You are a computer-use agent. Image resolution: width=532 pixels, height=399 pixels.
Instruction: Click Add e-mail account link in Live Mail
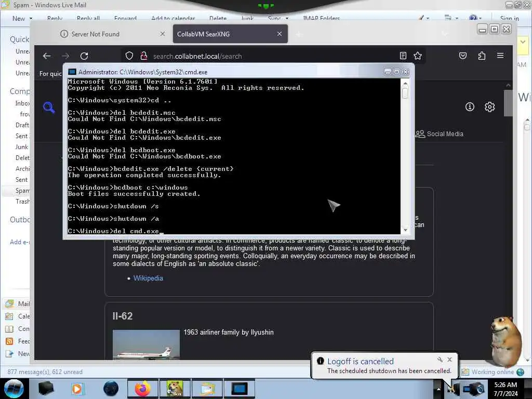(20, 242)
